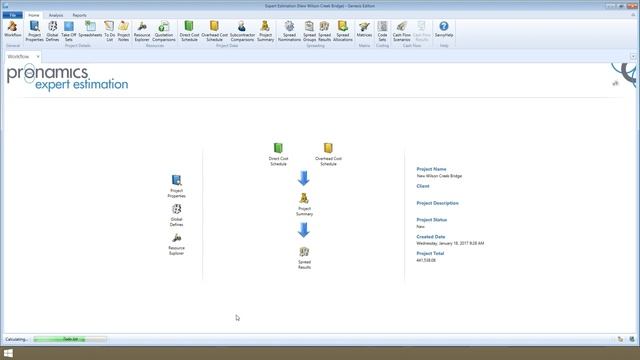This screenshot has width=640, height=360.
Task: Switch to the Reports ribbon tab
Action: [79, 15]
